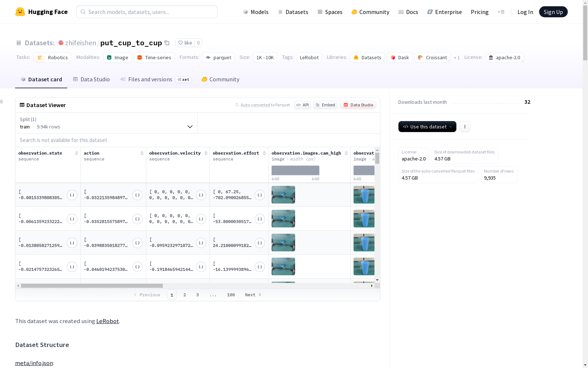Viewport: 588px width, 368px height.
Task: Click the Hugging Face logo icon
Action: coord(20,12)
